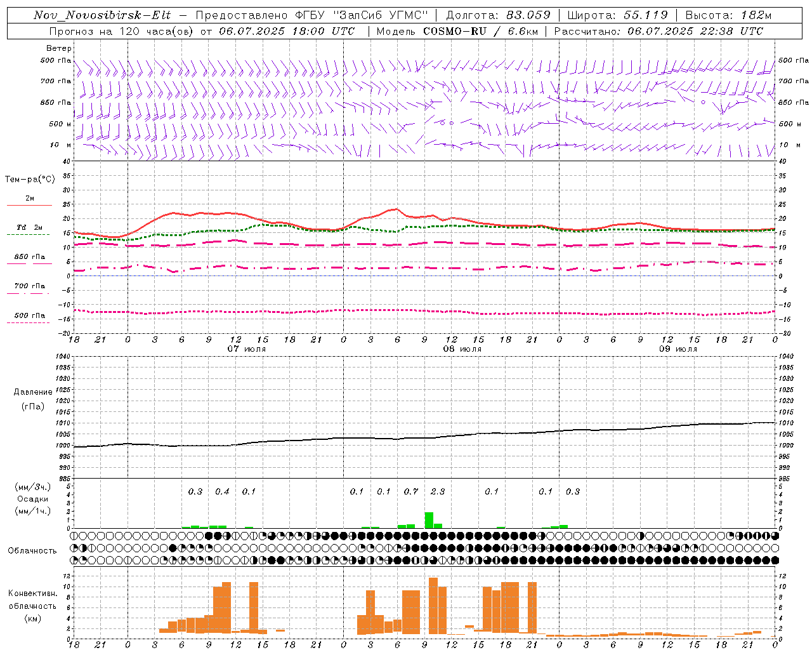Click the Осадки label
This screenshot has width=812, height=650.
click(x=32, y=499)
